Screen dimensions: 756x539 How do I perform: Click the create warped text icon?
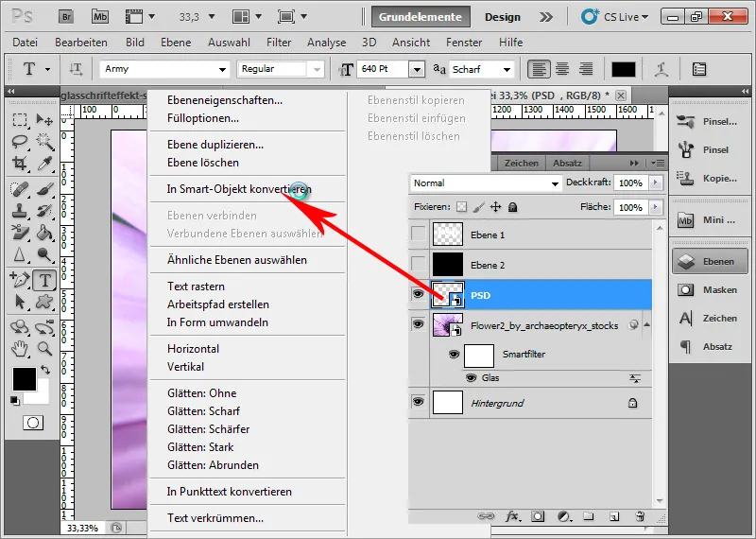pyautogui.click(x=661, y=69)
